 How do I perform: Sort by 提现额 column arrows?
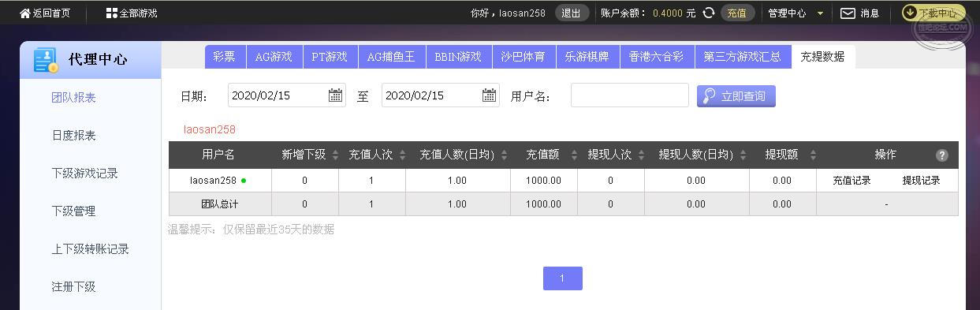pos(813,155)
